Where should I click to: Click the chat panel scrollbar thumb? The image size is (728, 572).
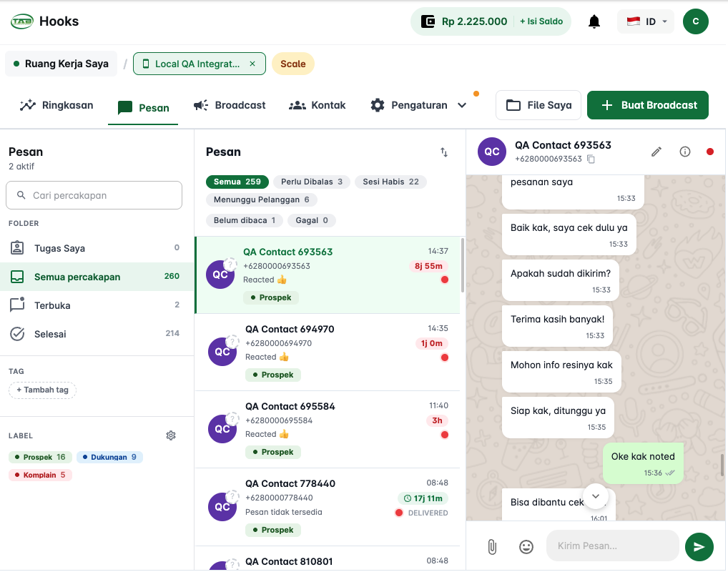pyautogui.click(x=722, y=465)
